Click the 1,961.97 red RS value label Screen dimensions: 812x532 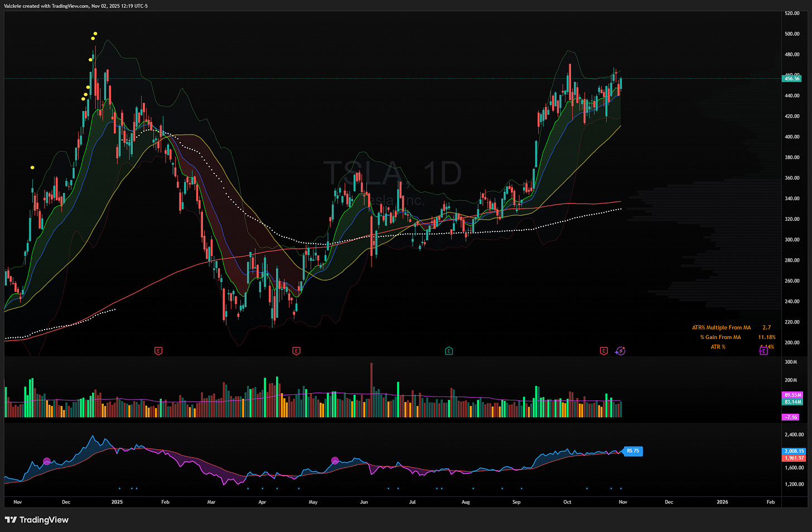coord(794,458)
